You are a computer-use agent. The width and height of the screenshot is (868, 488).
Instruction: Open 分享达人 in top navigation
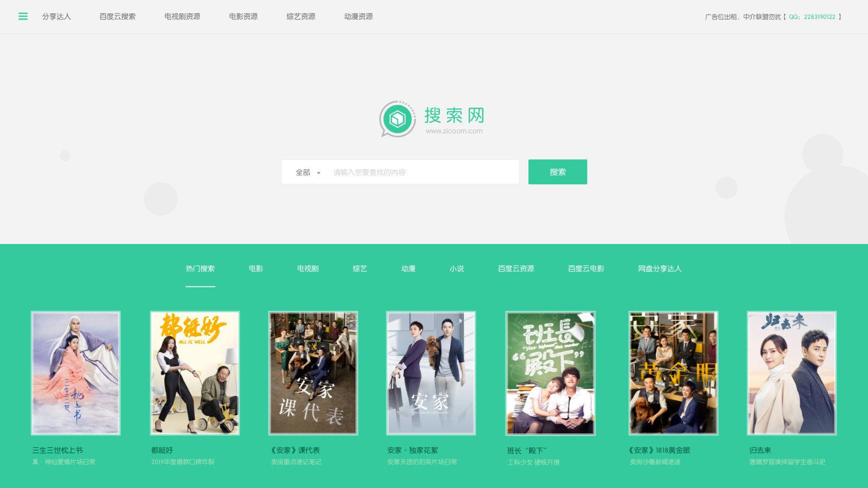[x=56, y=16]
